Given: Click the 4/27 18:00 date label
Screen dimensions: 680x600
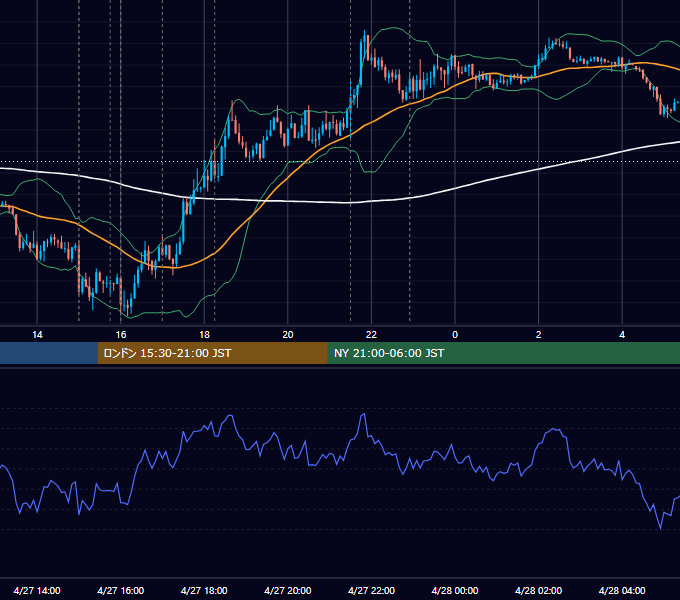Looking at the screenshot, I should pos(204,590).
